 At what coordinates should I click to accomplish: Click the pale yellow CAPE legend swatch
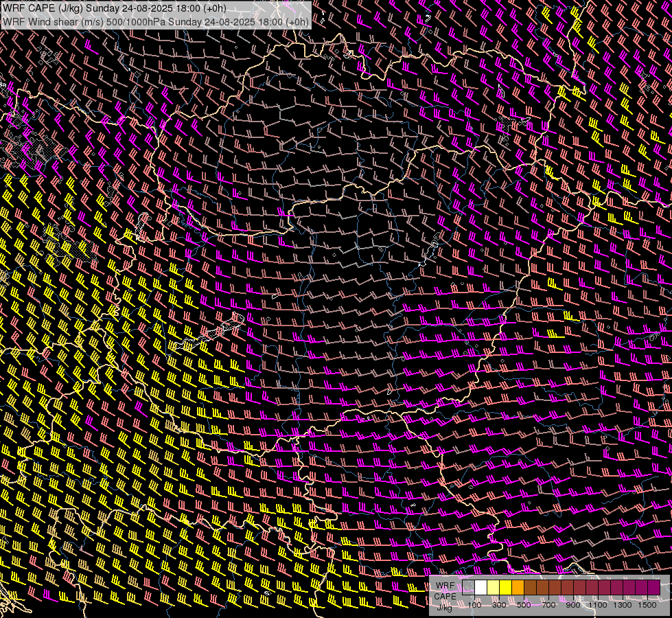(494, 587)
